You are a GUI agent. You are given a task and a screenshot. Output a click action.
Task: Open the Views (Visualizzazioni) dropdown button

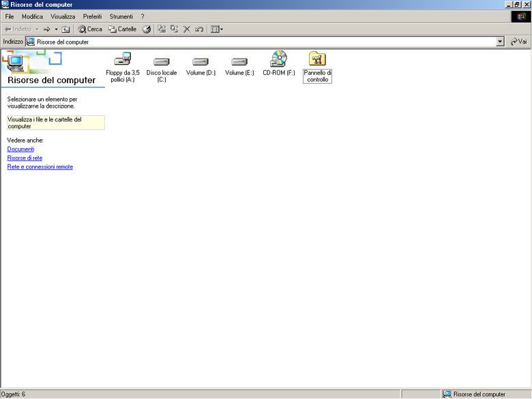[x=217, y=29]
